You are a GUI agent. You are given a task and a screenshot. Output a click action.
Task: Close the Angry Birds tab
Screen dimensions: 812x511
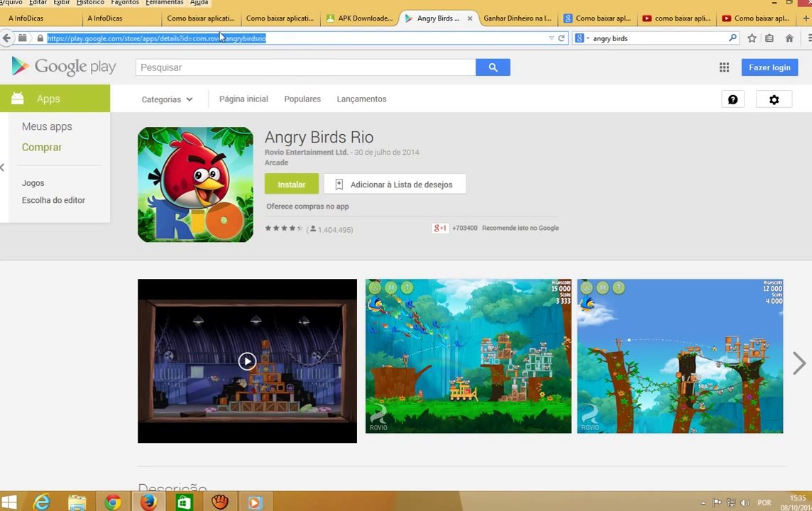[x=470, y=18]
